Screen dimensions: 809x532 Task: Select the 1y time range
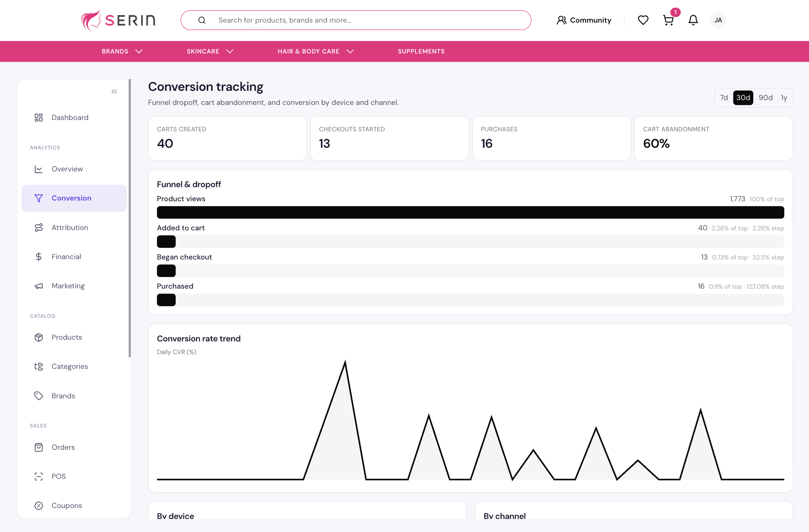(784, 98)
